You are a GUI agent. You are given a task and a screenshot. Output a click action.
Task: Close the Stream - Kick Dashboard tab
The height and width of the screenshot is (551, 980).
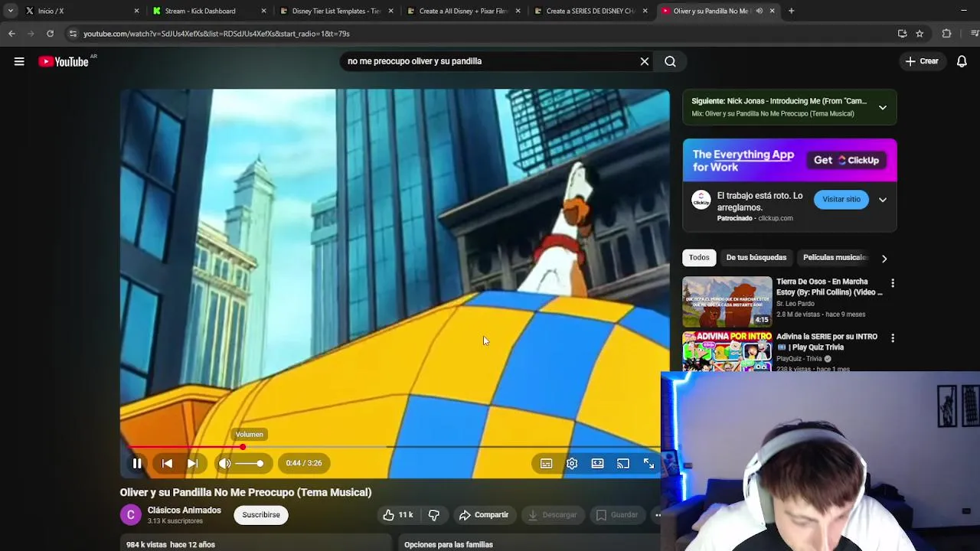coord(263,11)
